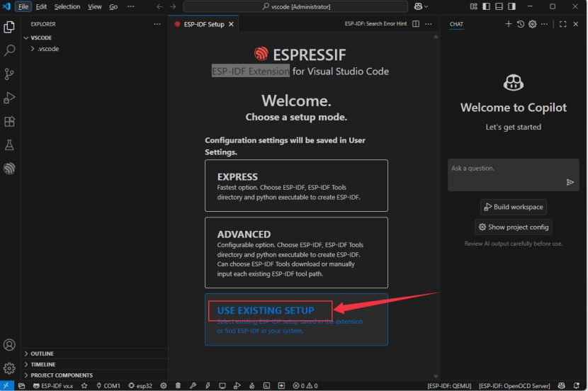The height and width of the screenshot is (391, 588).
Task: Open Copilot status icon in status bar
Action: point(561,385)
